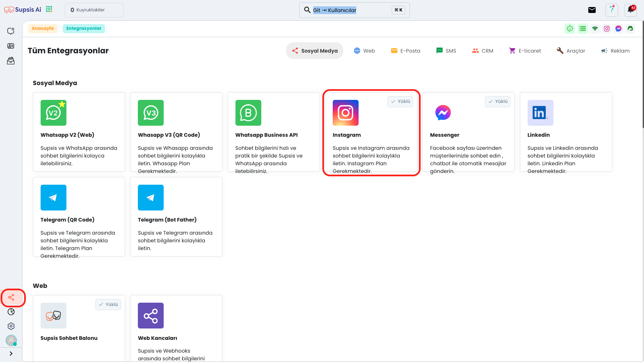Screen dimensions: 644x362
Task: Open the Linkedin integration icon
Action: [540, 113]
